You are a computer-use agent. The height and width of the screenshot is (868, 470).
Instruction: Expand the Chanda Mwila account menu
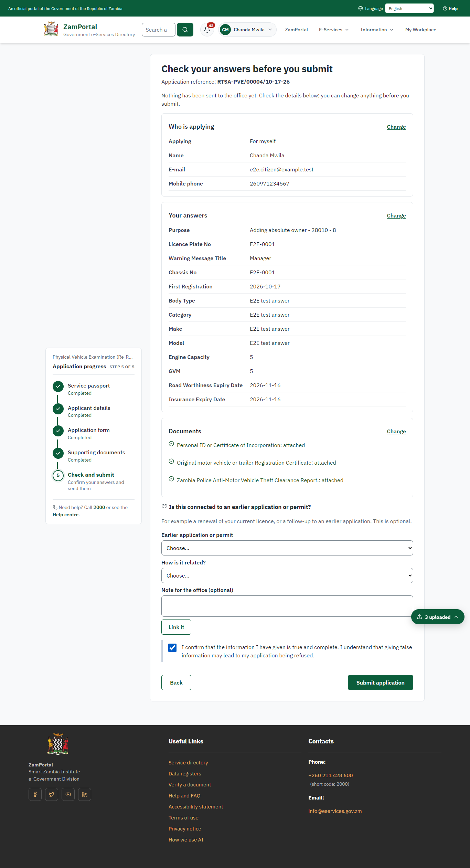point(247,30)
